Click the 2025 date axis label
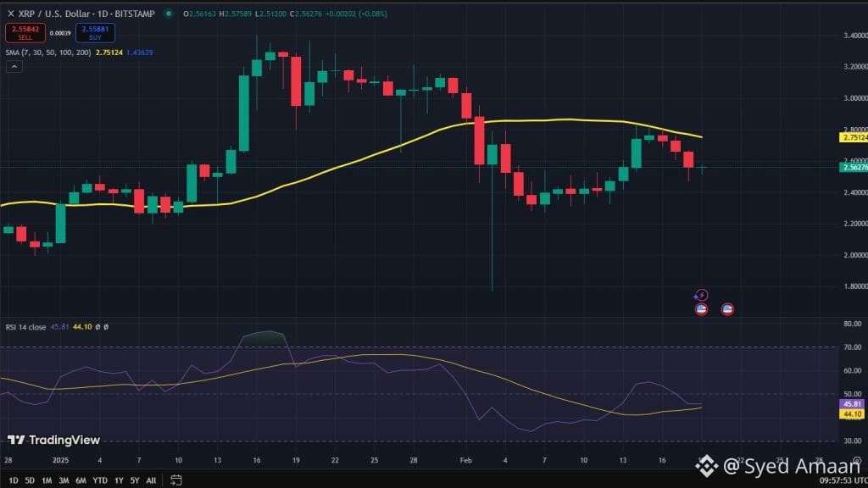 60,460
